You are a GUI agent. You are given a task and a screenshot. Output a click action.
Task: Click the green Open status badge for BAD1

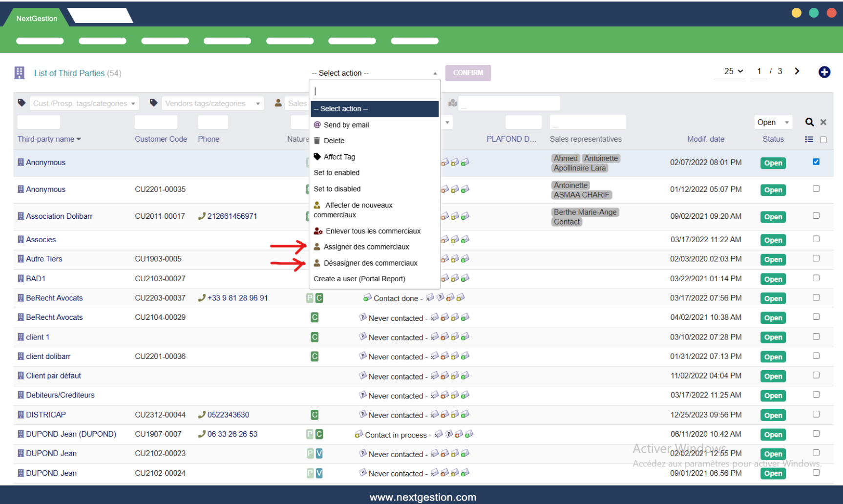pos(773,279)
